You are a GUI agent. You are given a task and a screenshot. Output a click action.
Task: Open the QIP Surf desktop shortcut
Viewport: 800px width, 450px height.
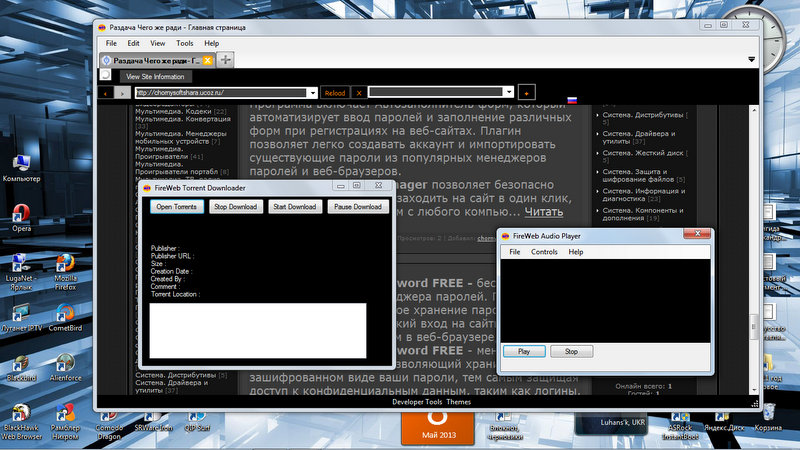point(197,422)
